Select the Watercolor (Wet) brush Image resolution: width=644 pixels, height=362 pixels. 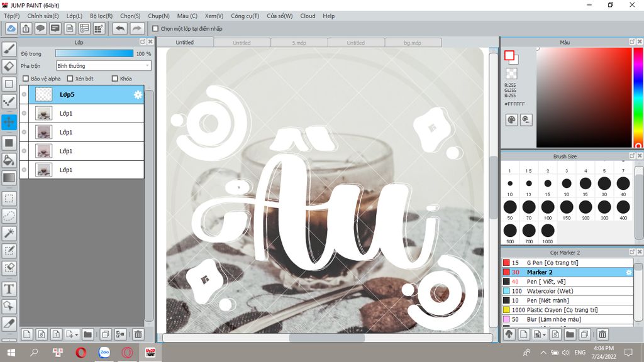click(x=567, y=291)
